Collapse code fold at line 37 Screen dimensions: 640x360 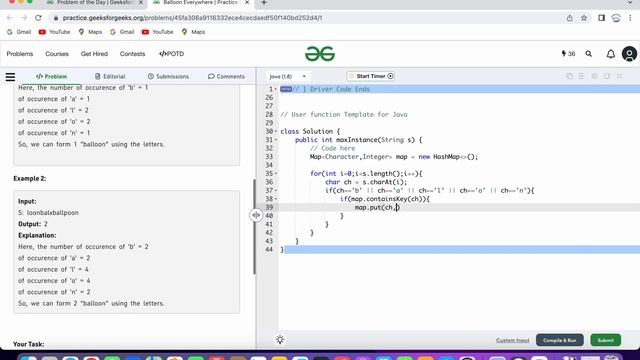(x=276, y=191)
